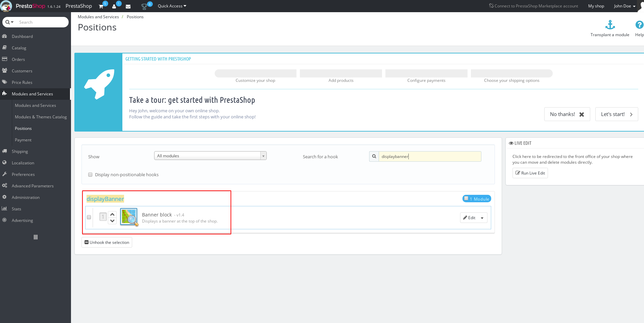Open John Doe account dropdown
The height and width of the screenshot is (323, 644).
pos(624,6)
